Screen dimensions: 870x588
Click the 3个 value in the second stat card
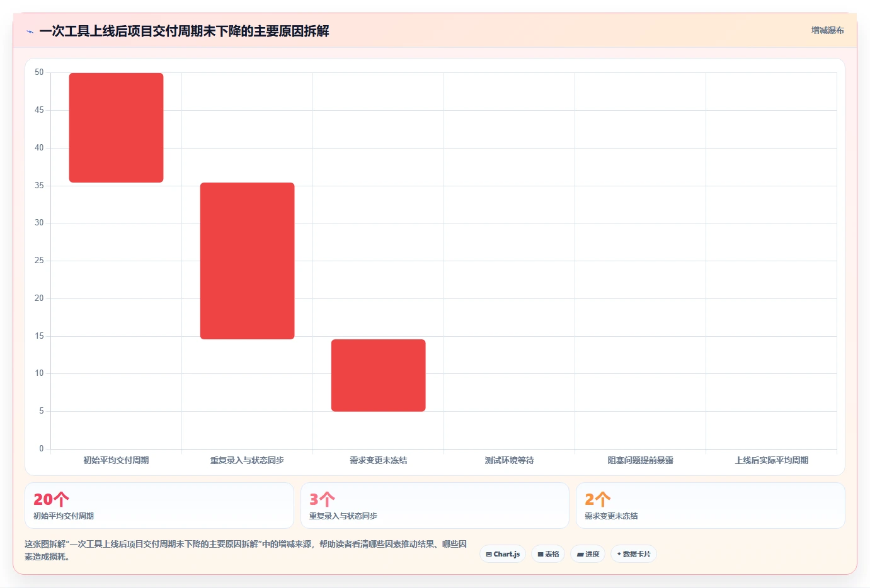click(x=322, y=499)
